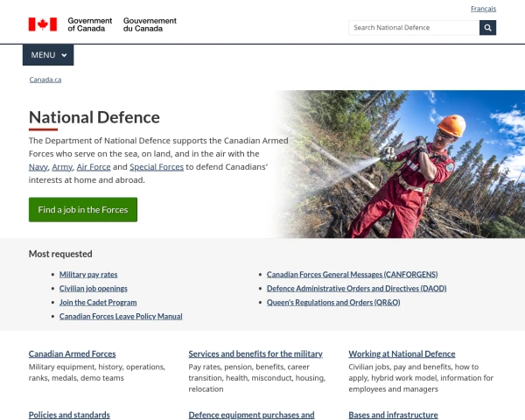Open Civilian job openings link
The width and height of the screenshot is (525, 420).
[x=94, y=289]
